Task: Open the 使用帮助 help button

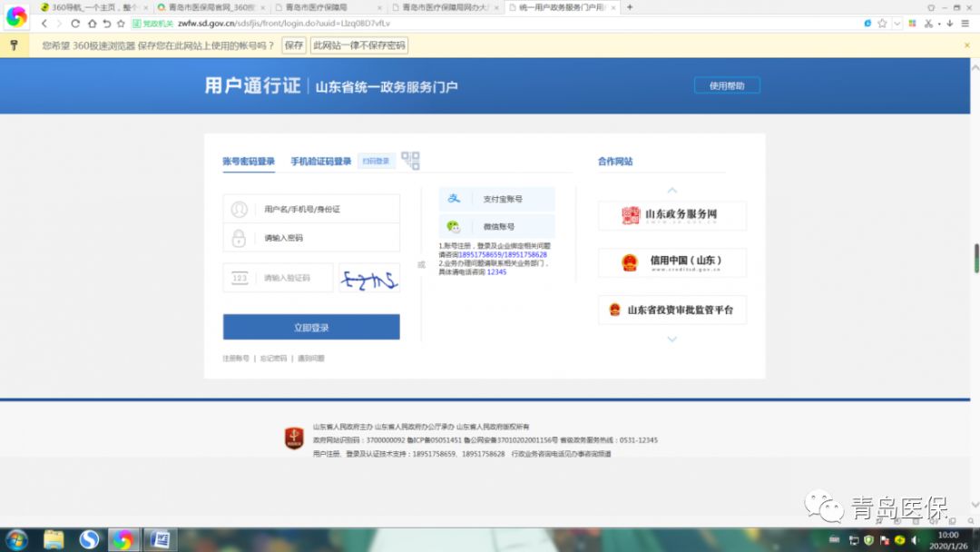Action: click(727, 85)
